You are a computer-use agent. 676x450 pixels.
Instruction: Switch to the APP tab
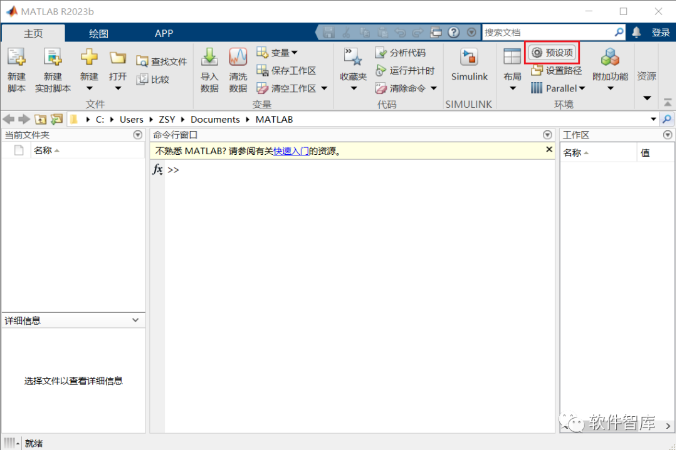click(x=164, y=33)
